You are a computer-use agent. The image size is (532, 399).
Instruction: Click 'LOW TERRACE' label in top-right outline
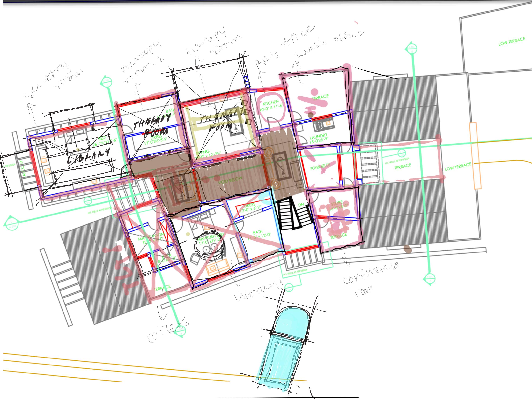coord(512,41)
